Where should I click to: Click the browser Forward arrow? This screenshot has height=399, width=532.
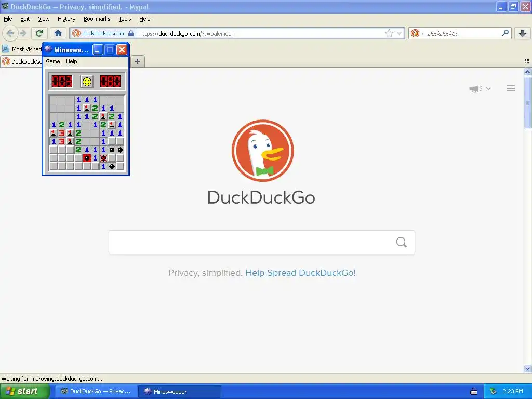click(x=23, y=33)
